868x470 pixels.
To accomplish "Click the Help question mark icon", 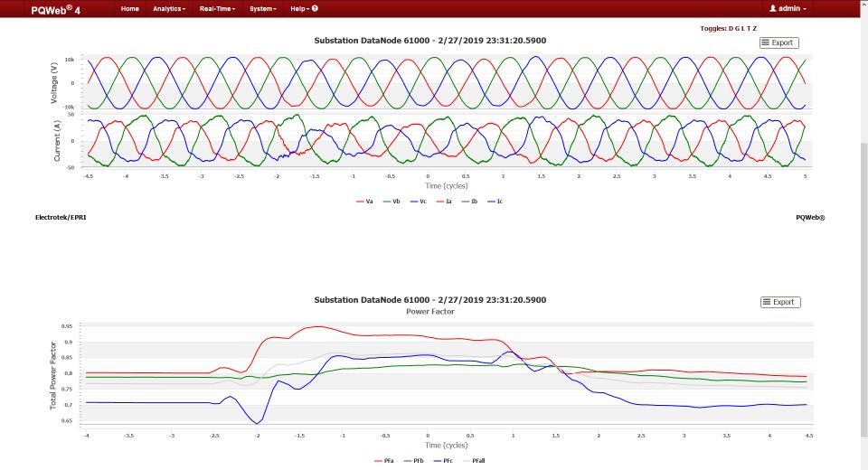I will tap(315, 8).
